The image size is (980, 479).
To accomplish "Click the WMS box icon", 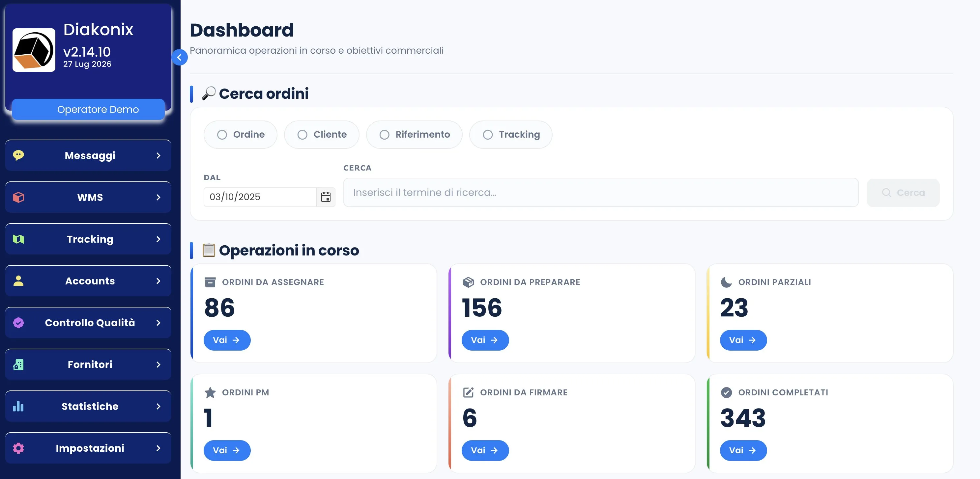I will pos(18,197).
